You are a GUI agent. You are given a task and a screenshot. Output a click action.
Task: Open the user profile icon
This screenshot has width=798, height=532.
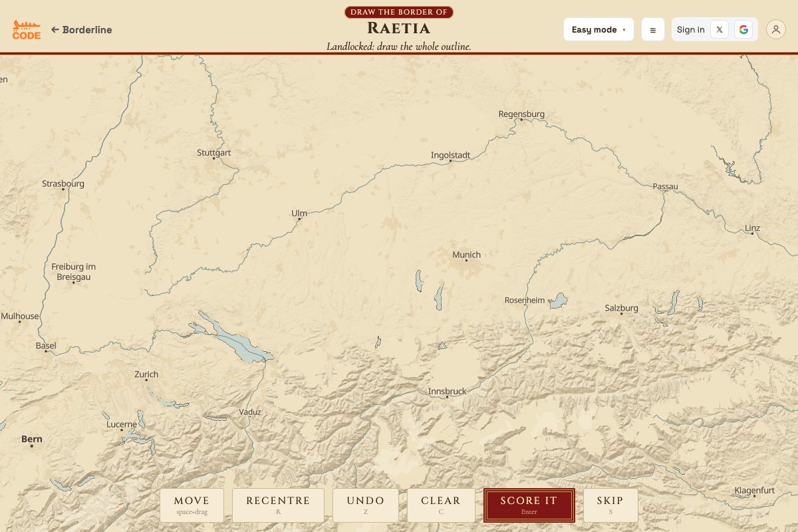776,29
